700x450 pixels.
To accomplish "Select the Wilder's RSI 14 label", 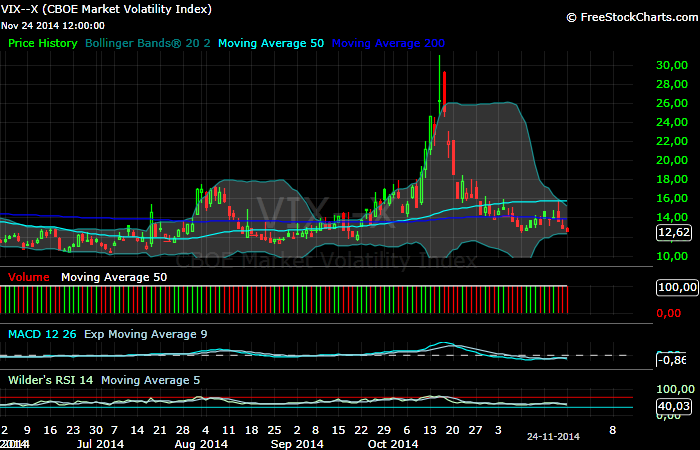I will coord(50,380).
